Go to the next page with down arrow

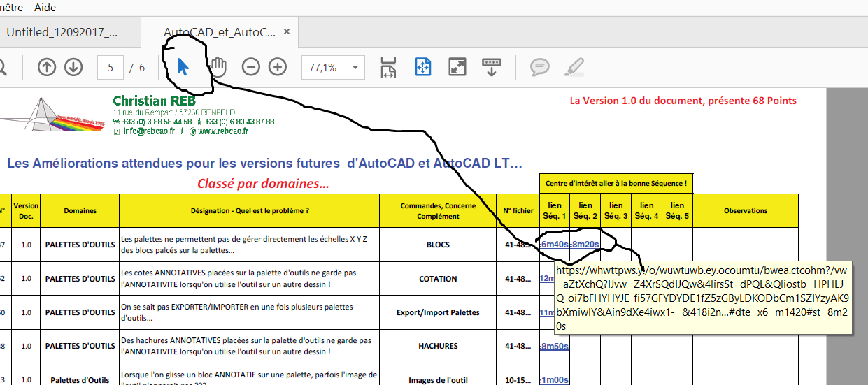pos(73,67)
